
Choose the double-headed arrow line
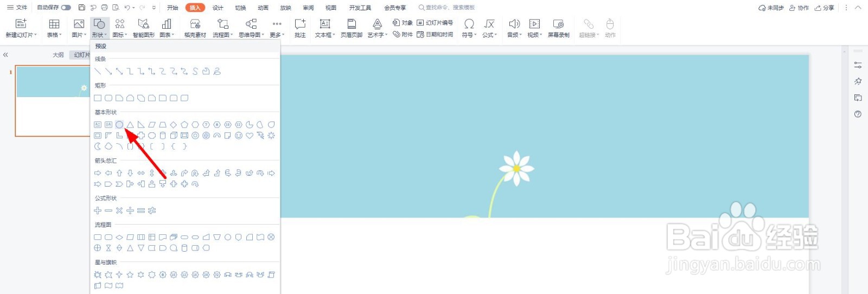(119, 72)
